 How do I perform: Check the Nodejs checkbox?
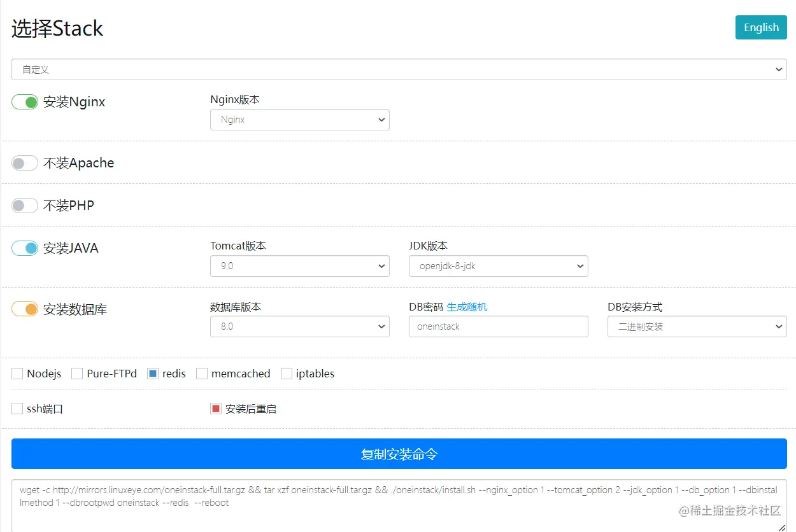(17, 374)
